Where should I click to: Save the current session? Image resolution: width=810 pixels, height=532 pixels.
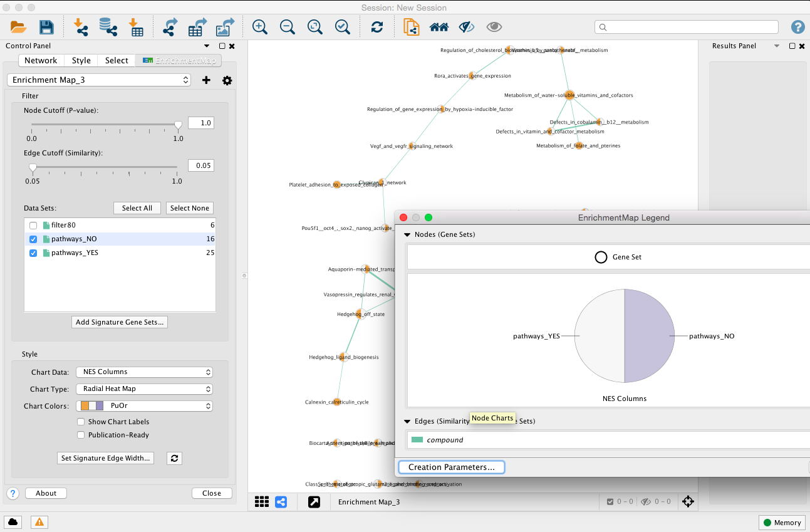click(46, 27)
